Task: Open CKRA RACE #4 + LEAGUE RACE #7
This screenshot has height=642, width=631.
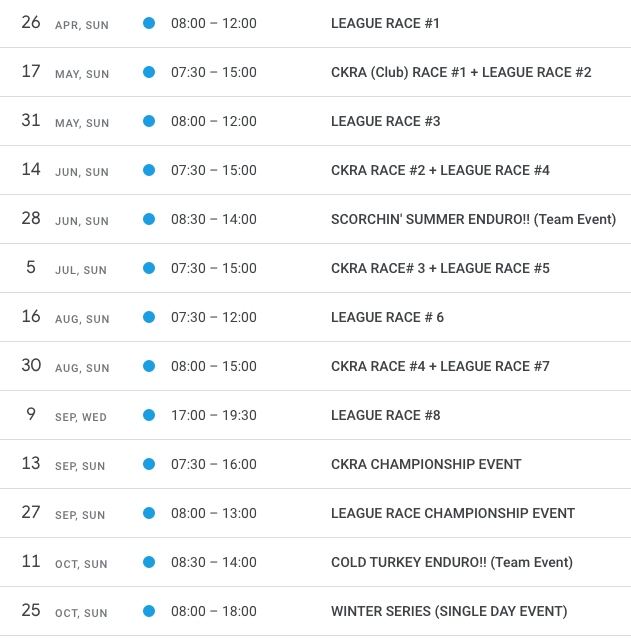Action: click(x=440, y=366)
